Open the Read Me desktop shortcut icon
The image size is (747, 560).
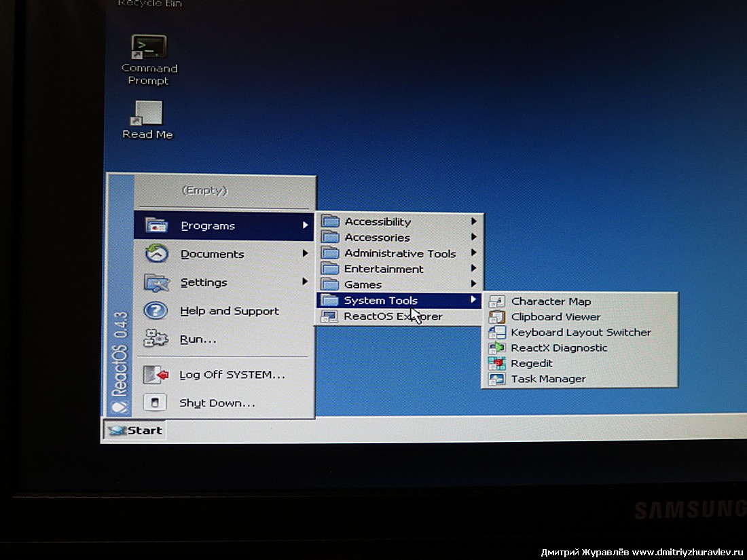click(147, 113)
